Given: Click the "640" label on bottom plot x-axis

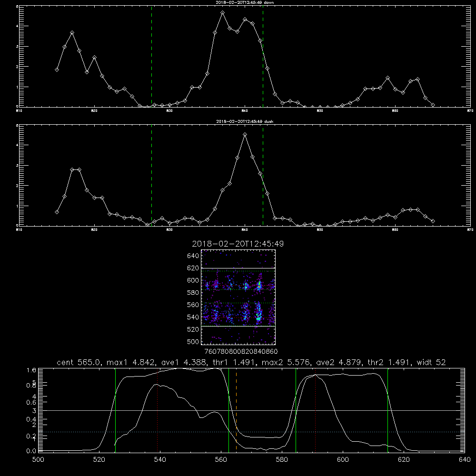Looking at the screenshot, I should click(x=465, y=460).
